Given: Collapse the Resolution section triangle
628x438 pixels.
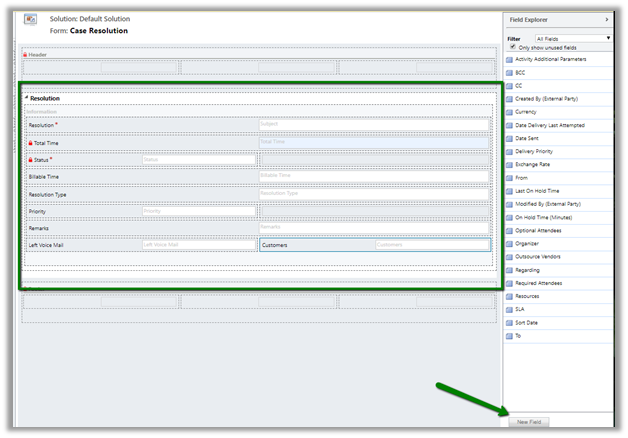Looking at the screenshot, I should (27, 99).
